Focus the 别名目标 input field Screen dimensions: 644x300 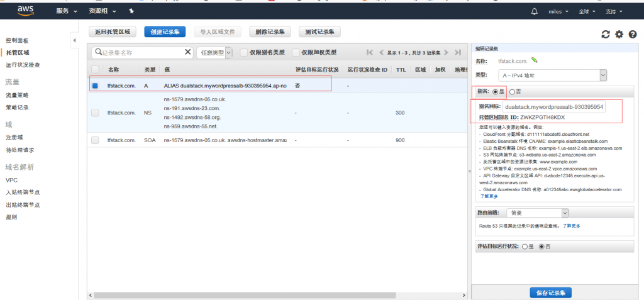pos(554,107)
